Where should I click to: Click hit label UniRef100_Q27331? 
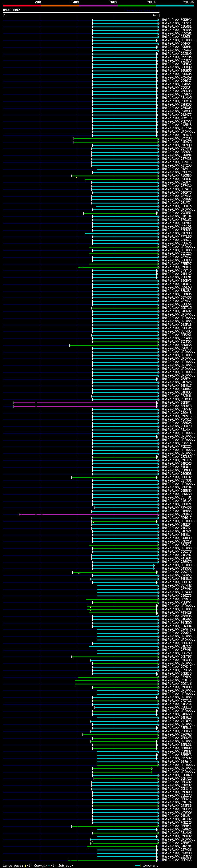click(x=177, y=481)
